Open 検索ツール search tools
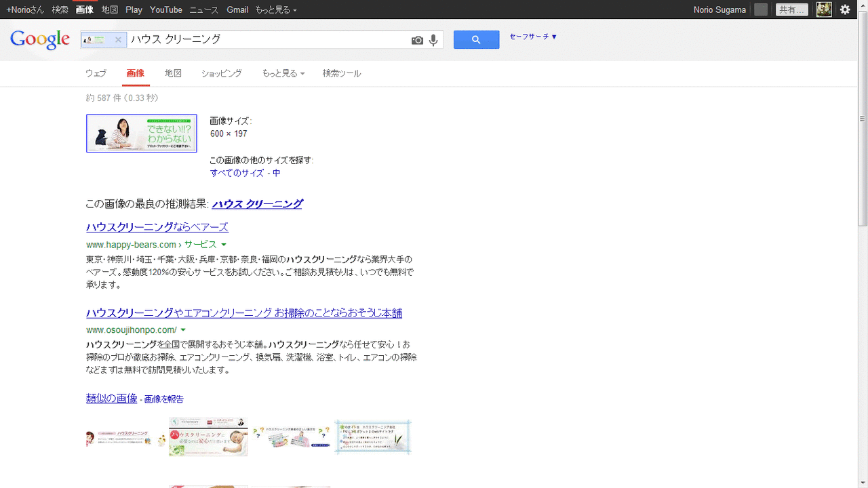The height and width of the screenshot is (488, 868). pos(342,73)
